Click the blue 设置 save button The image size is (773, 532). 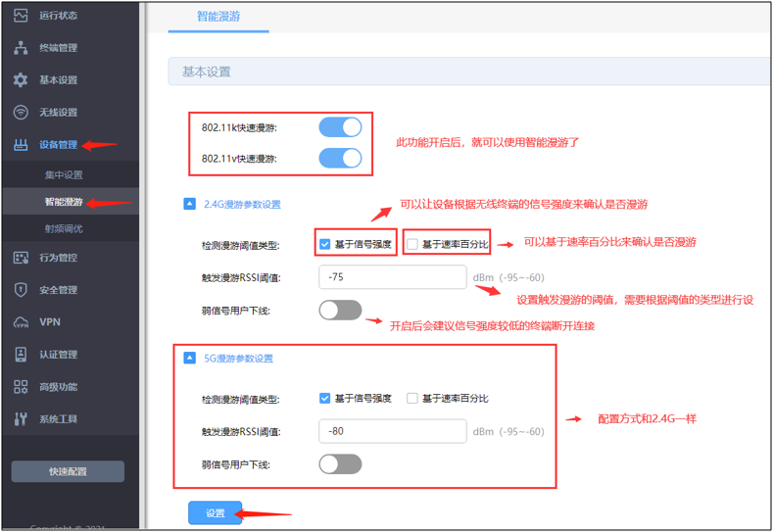pos(215,513)
